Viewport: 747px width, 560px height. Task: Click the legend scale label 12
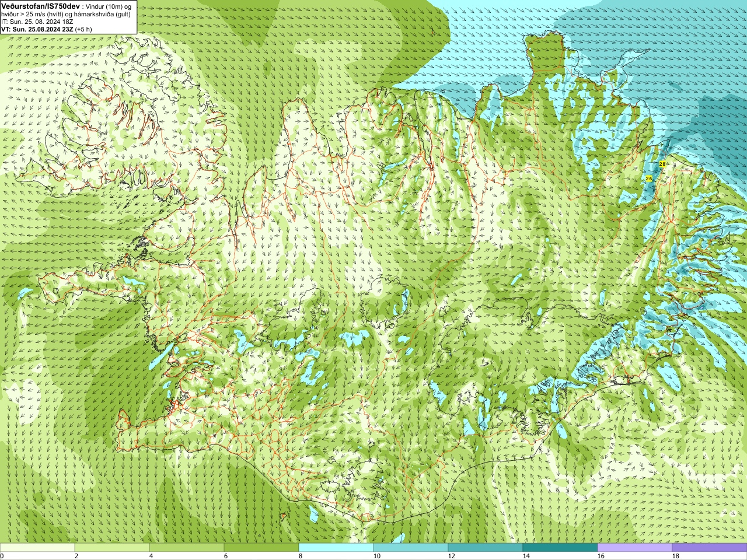[x=452, y=556]
